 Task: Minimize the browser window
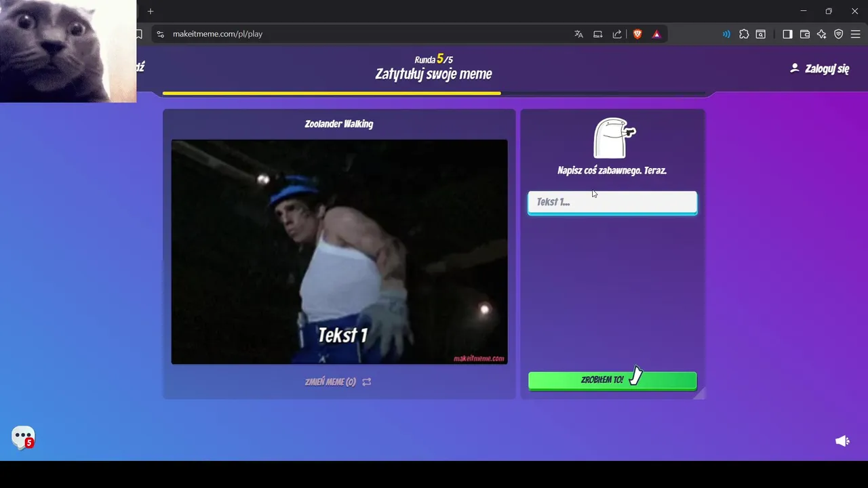point(804,12)
